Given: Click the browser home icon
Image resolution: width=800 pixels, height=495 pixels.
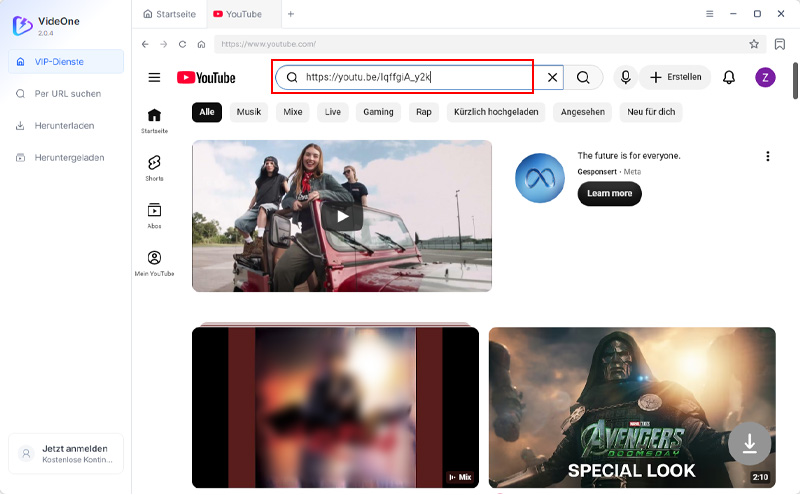Looking at the screenshot, I should coord(202,44).
